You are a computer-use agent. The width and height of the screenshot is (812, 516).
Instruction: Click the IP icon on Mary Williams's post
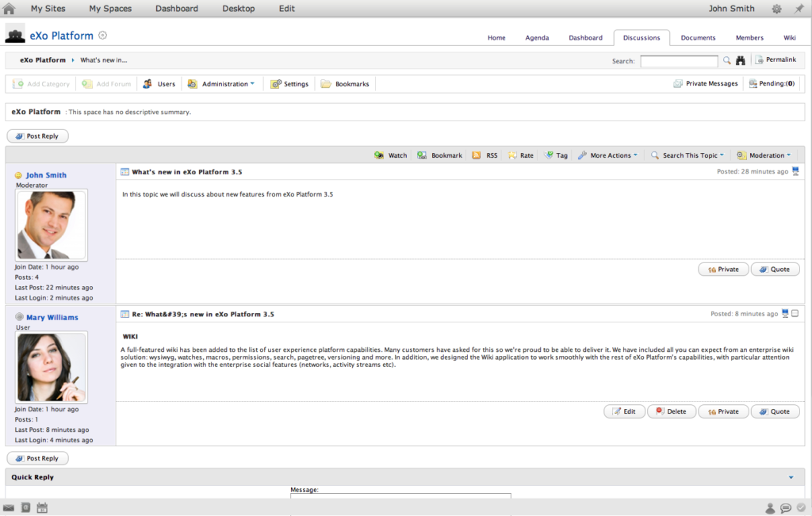click(x=785, y=314)
